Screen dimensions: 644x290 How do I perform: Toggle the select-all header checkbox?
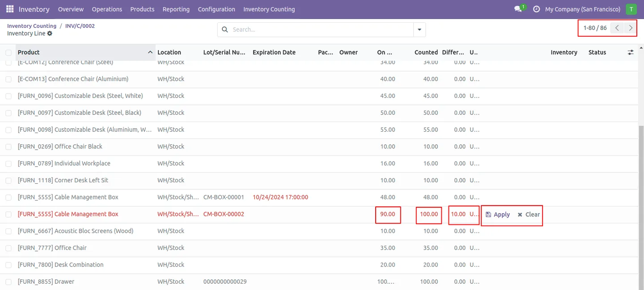click(8, 52)
